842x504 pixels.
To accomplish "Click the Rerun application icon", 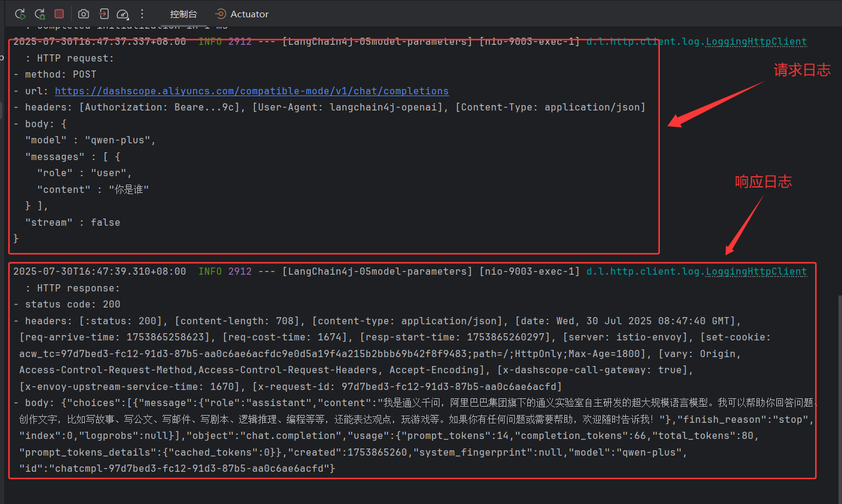I will pyautogui.click(x=20, y=14).
